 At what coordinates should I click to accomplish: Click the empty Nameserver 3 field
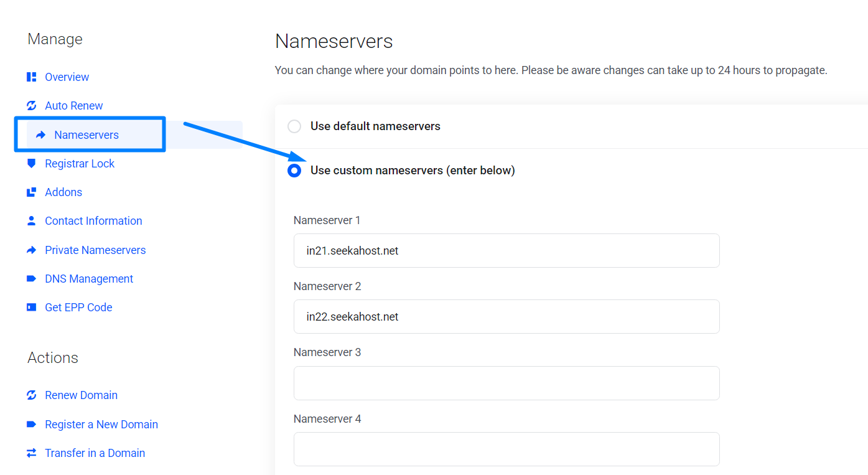[506, 383]
